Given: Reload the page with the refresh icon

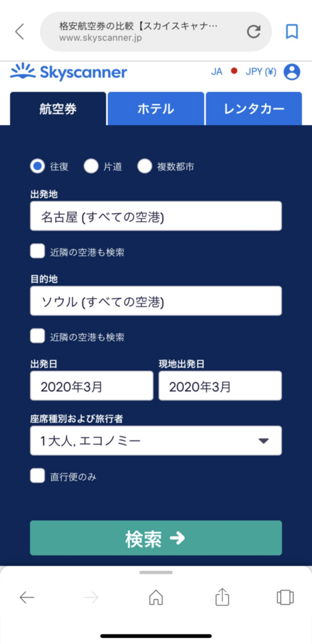Looking at the screenshot, I should 254,32.
